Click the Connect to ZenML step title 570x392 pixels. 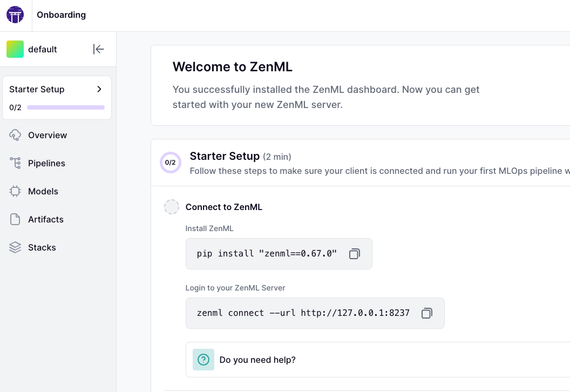pos(224,207)
